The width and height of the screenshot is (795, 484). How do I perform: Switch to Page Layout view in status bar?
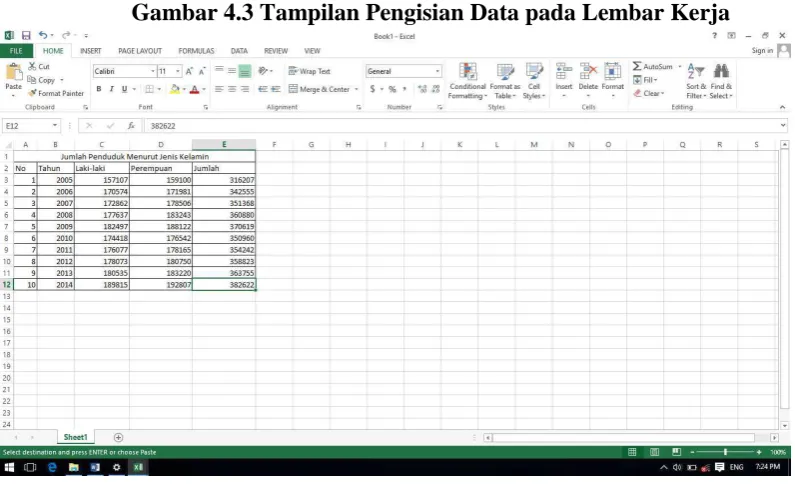tap(655, 452)
